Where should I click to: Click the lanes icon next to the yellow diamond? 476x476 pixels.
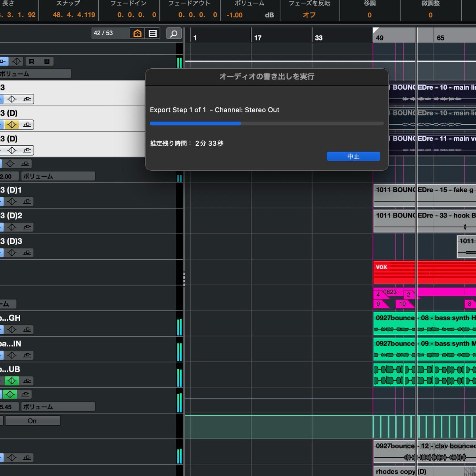(27, 125)
